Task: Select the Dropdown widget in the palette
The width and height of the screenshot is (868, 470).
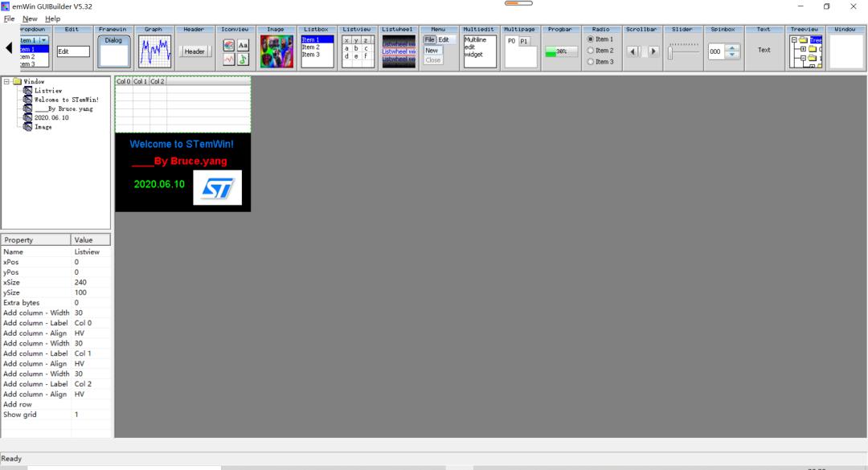Action: click(35, 48)
